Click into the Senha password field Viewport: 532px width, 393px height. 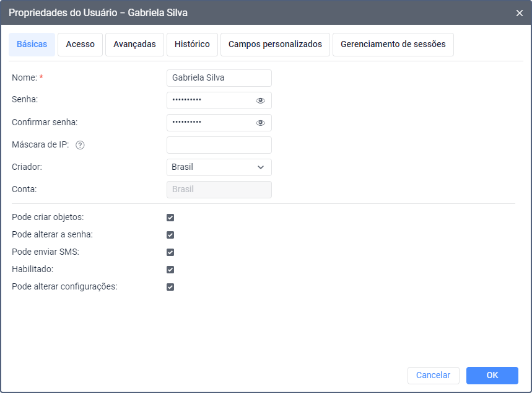(209, 100)
